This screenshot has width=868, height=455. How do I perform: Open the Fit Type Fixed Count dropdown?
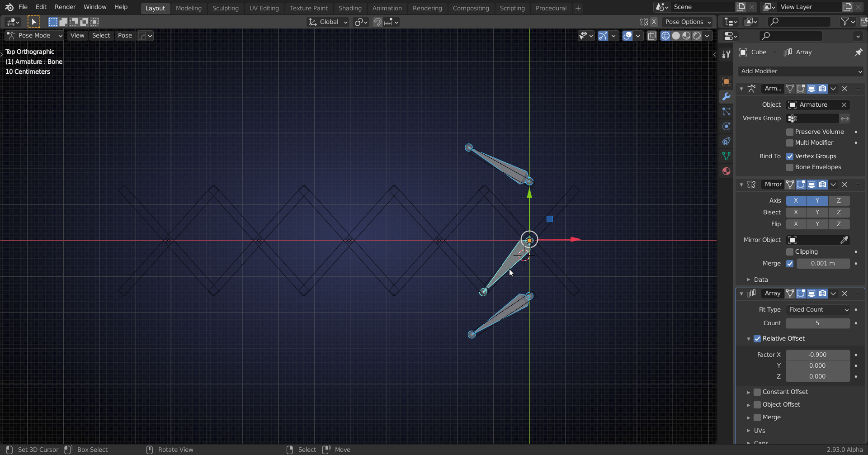(x=818, y=310)
